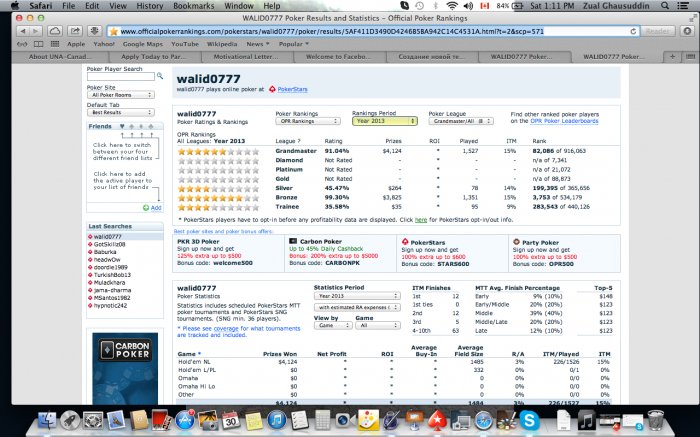The image size is (700, 437).
Task: Expand the Popular bookmarks folder
Action: pyautogui.click(x=294, y=44)
